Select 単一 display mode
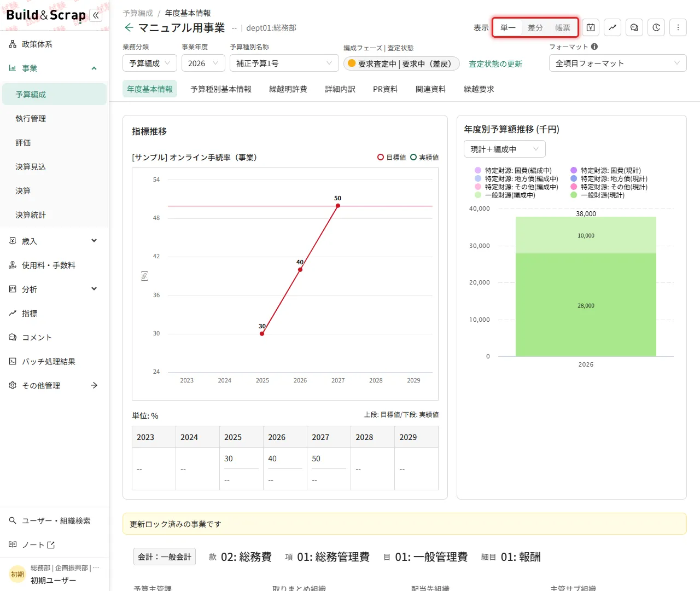The width and height of the screenshot is (700, 591). point(508,27)
